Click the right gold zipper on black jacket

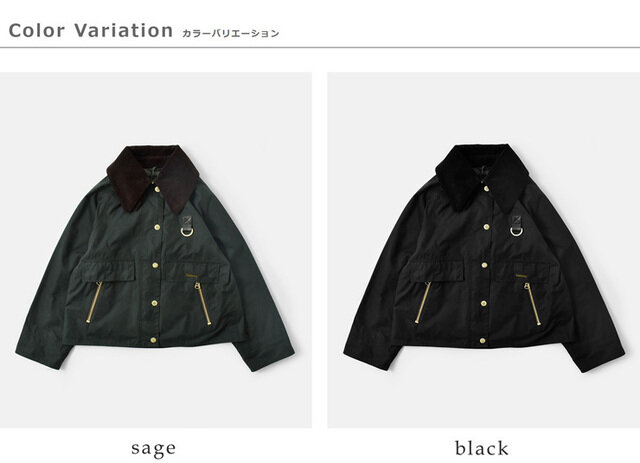pos(532,304)
